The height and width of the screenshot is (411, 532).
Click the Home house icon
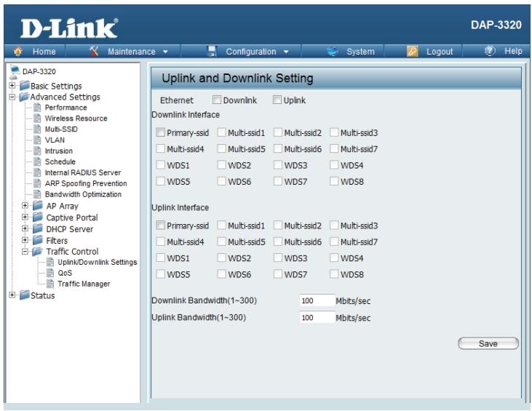18,51
